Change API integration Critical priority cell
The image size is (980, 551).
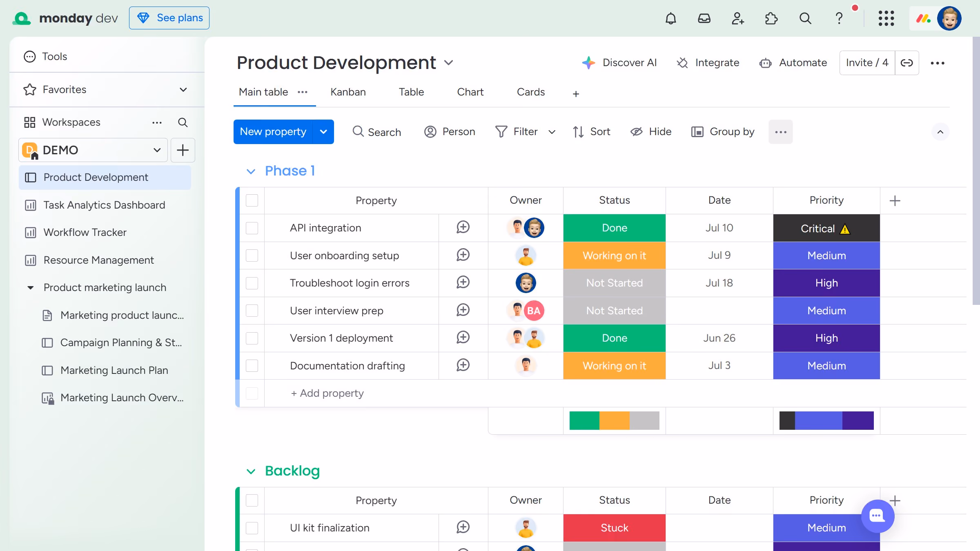pyautogui.click(x=826, y=228)
